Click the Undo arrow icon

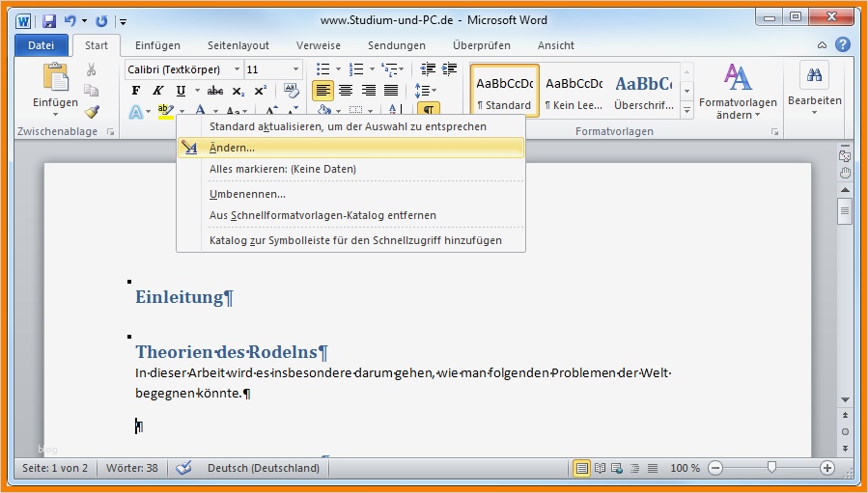click(70, 21)
